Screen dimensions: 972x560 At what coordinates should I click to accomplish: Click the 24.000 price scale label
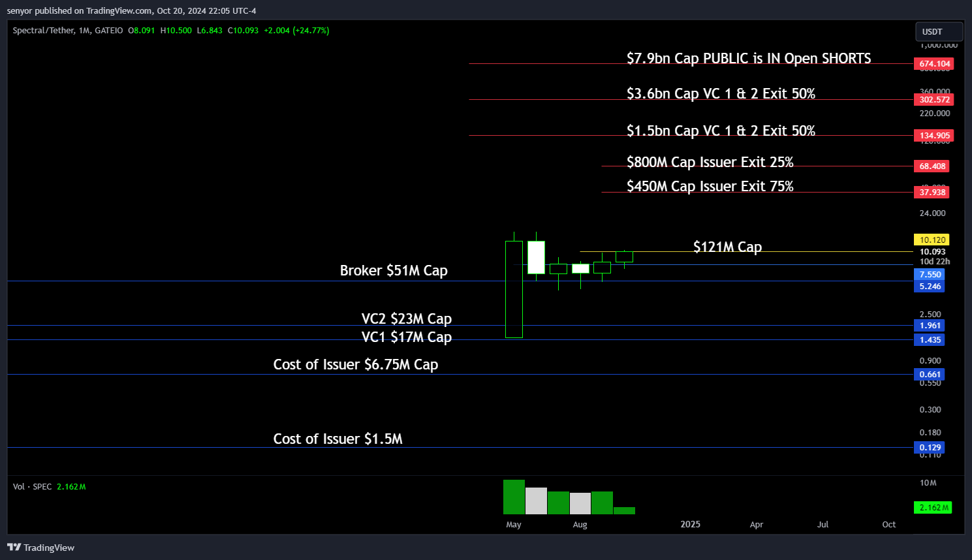[x=932, y=213]
